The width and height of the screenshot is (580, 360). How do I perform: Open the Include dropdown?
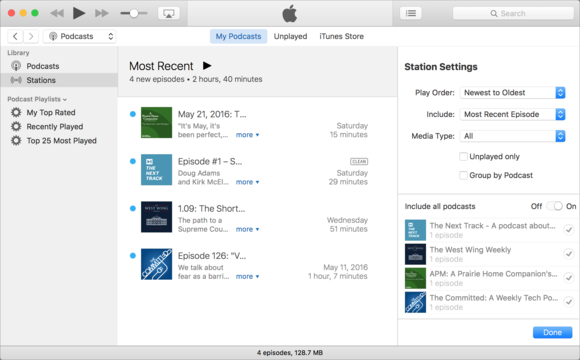tap(512, 114)
